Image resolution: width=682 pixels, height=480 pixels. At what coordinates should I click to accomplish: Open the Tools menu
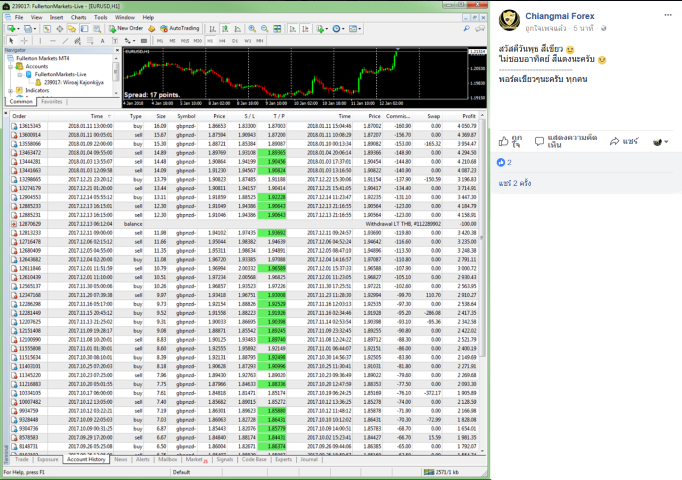[100, 17]
